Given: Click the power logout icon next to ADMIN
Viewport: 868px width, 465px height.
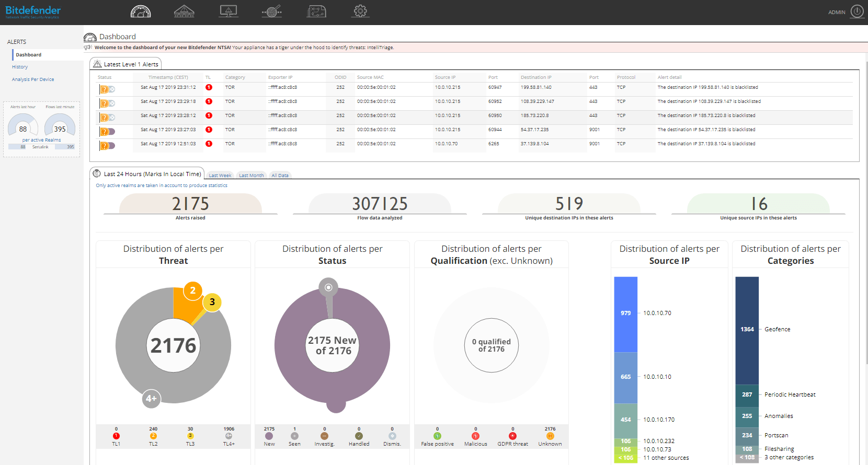Looking at the screenshot, I should point(857,11).
